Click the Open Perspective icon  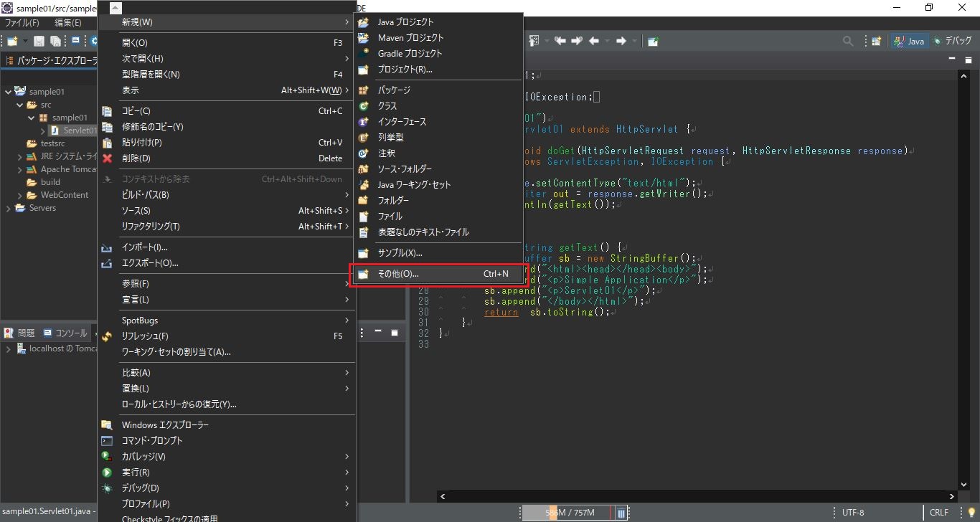[876, 41]
